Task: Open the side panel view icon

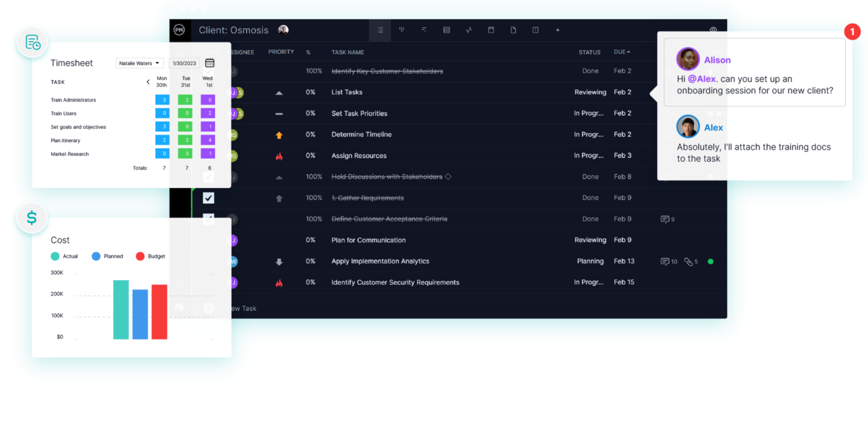Action: click(x=535, y=30)
